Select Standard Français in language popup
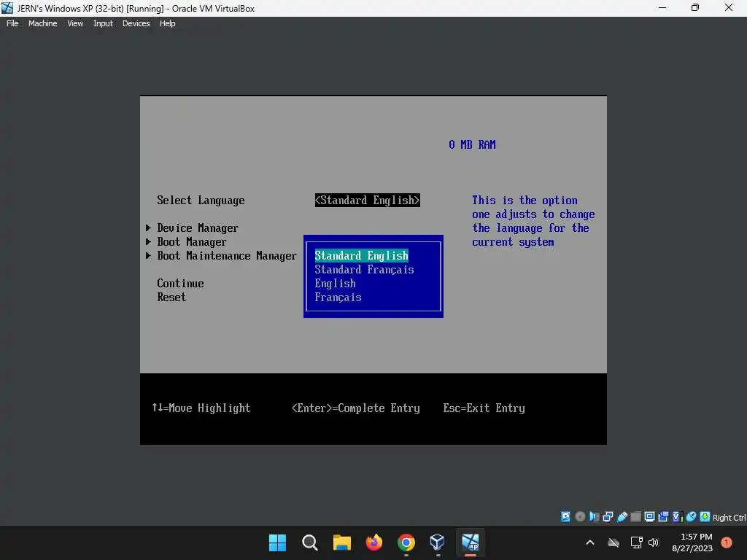The height and width of the screenshot is (560, 747). 364,270
